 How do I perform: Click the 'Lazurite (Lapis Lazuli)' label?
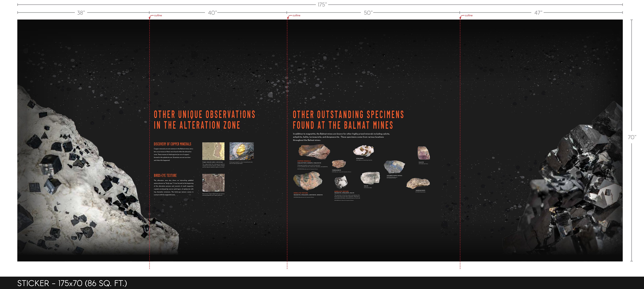coord(394,176)
